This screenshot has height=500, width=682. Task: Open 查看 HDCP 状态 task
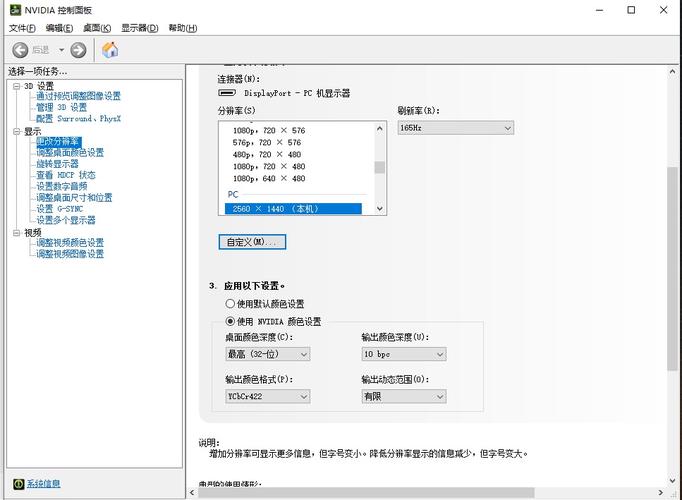click(x=66, y=175)
